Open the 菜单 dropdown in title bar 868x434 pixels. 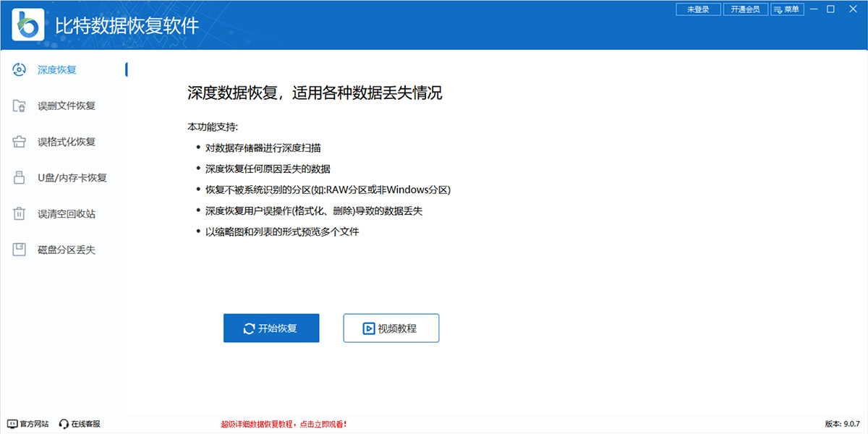pyautogui.click(x=787, y=9)
